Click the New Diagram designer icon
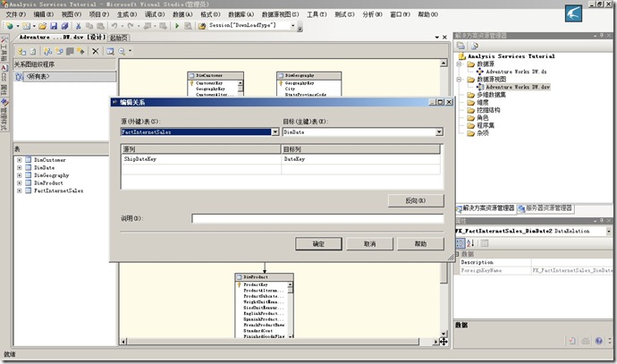Viewport: 617px width, 364px height. [x=48, y=51]
